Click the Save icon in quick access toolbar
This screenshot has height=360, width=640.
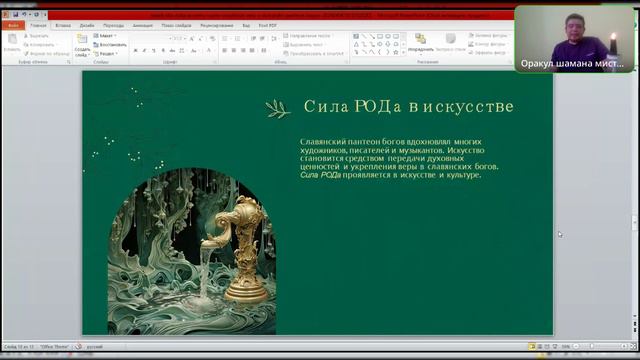16,15
